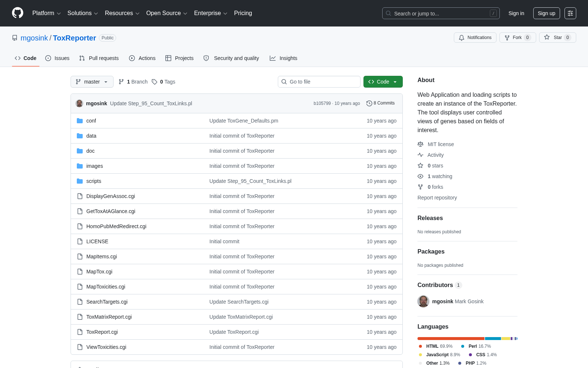Click the branch icon next to 1 Branch
588x368 pixels.
pos(121,82)
